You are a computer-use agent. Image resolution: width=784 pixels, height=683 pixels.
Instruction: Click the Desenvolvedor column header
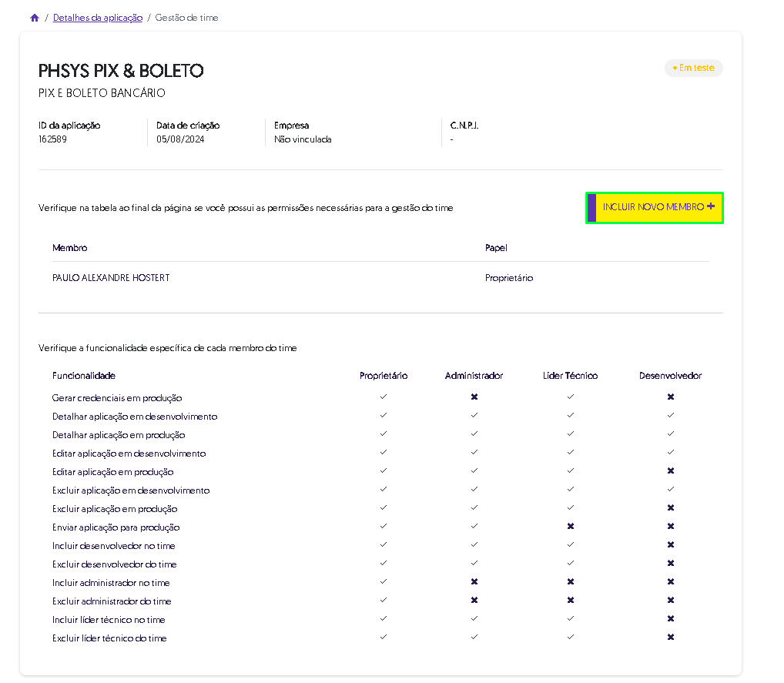click(x=670, y=376)
